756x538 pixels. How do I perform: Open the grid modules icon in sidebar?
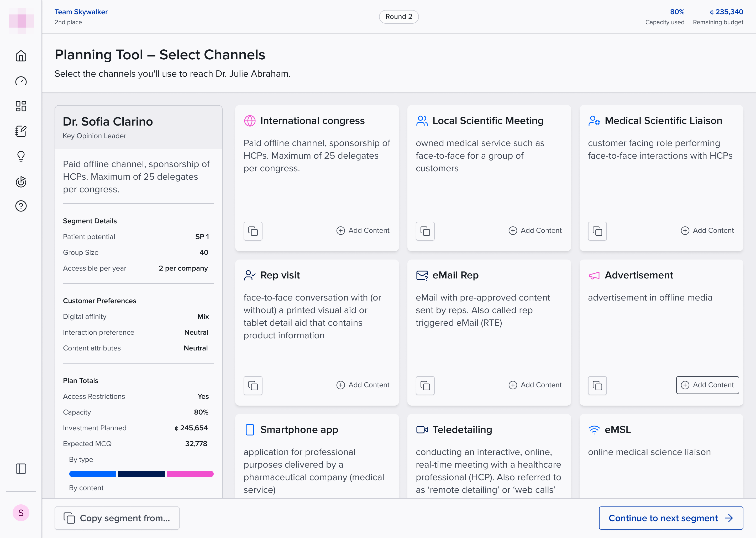coord(21,106)
